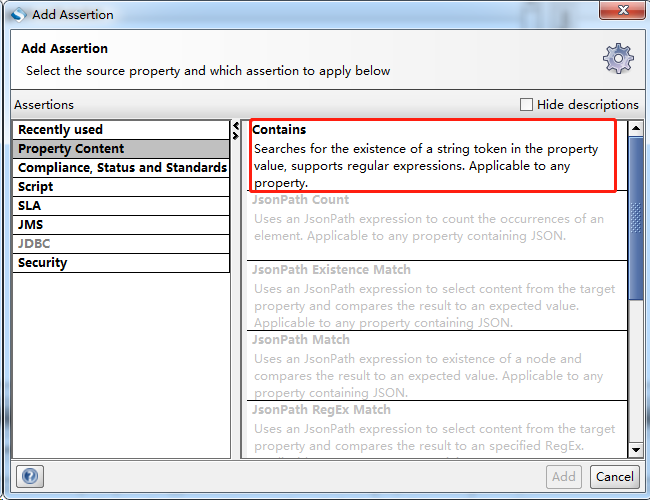650x500 pixels.
Task: Open help with the question mark icon
Action: coord(30,476)
